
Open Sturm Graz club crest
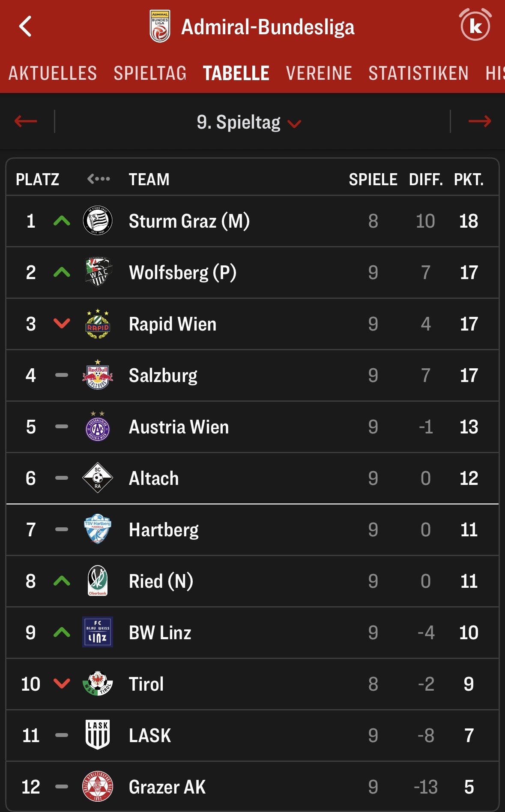(x=98, y=221)
